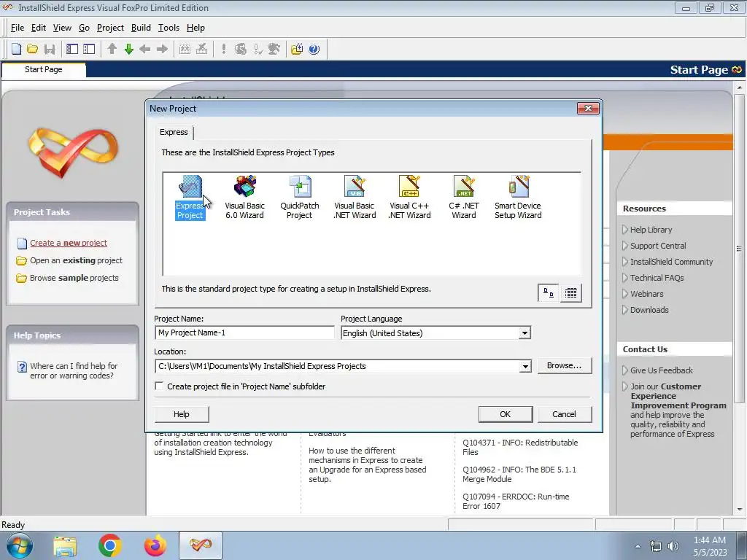
Task: Click the Help button in the dialog
Action: click(x=182, y=414)
